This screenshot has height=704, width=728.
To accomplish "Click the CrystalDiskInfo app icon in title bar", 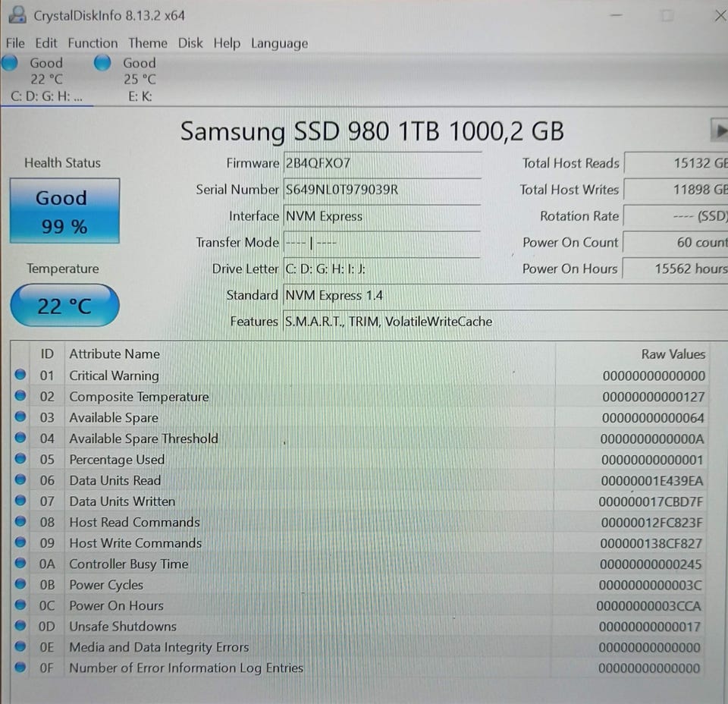I will click(17, 15).
